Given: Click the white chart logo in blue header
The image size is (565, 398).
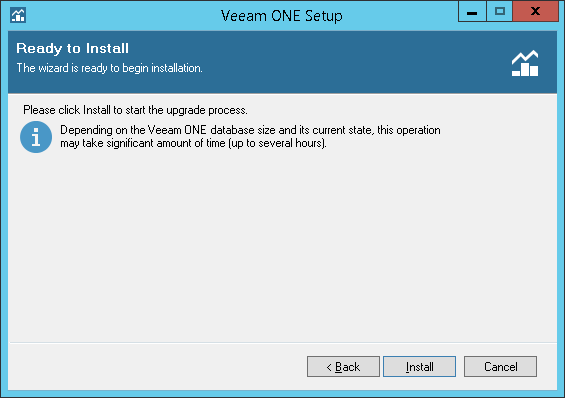Looking at the screenshot, I should [525, 63].
